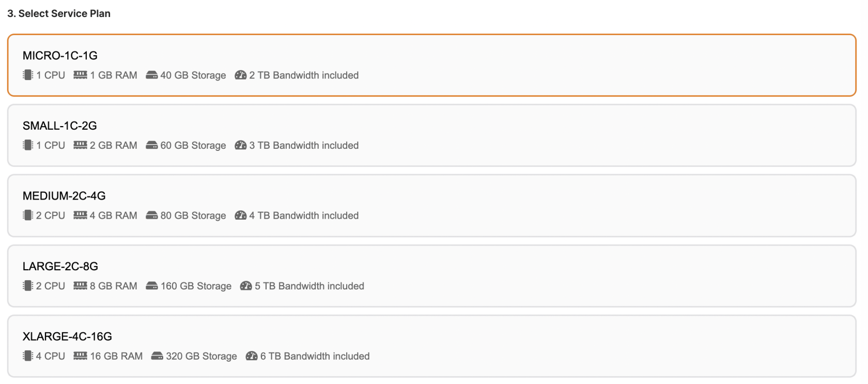Select the XLARGE-4C-16G service plan

click(x=434, y=346)
